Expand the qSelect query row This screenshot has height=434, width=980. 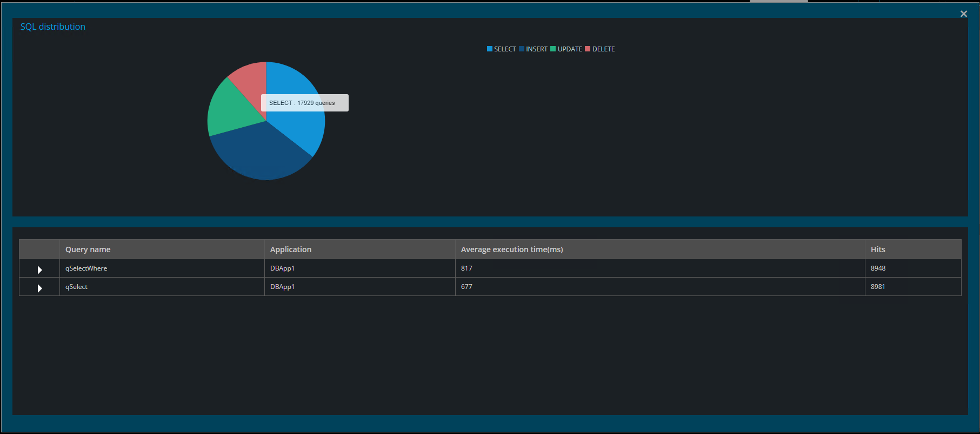39,288
